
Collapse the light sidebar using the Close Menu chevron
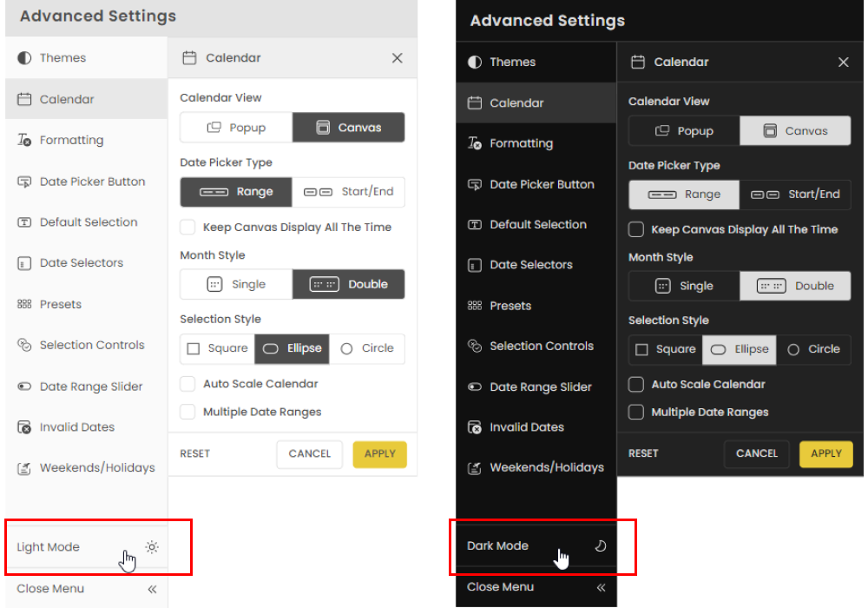(x=153, y=589)
